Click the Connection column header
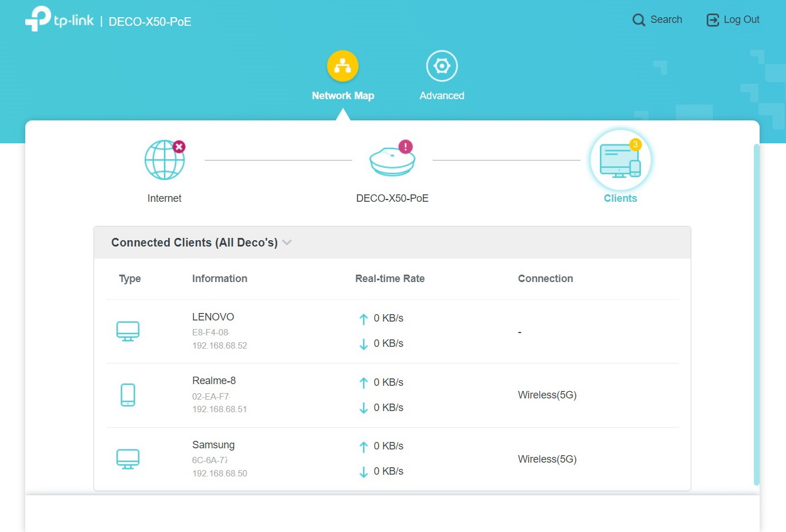This screenshot has height=532, width=786. tap(546, 279)
